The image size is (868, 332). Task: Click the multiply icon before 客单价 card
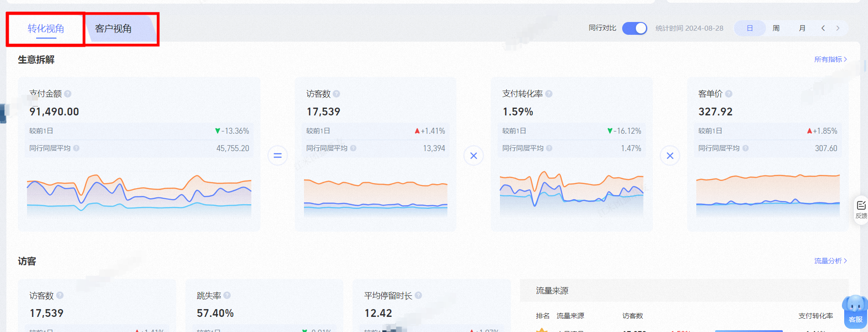pyautogui.click(x=670, y=156)
